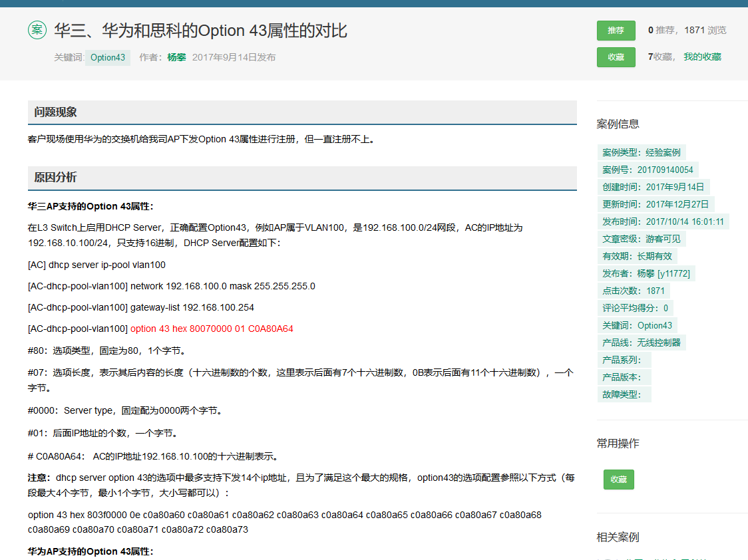Click the publish date 2017年9月14日发布
The width and height of the screenshot is (748, 560).
[234, 57]
